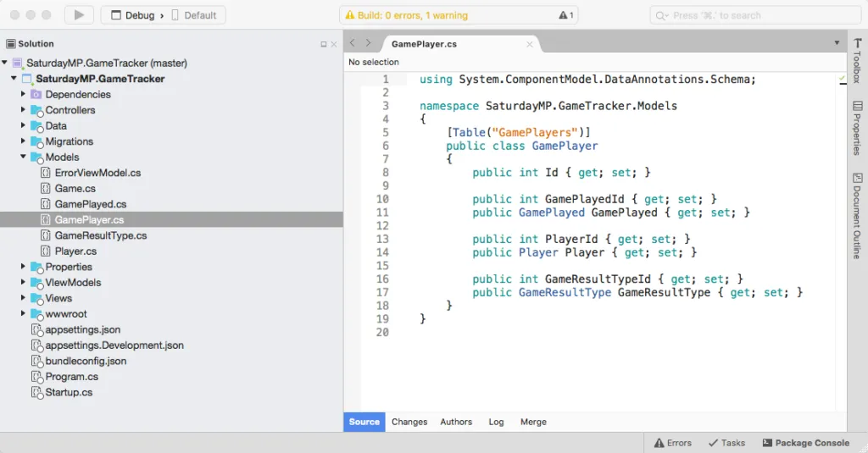Screen dimensions: 868x453
Task: Expand the ViewModels folder
Action: pos(23,282)
